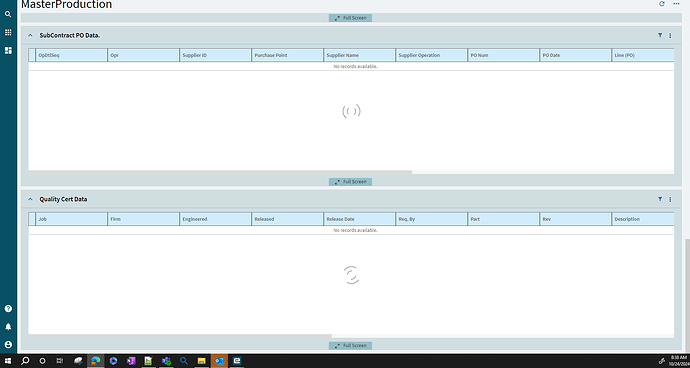Viewport: 690px width, 368px height.
Task: Open the MasterProduction overflow menu
Action: coord(676,4)
